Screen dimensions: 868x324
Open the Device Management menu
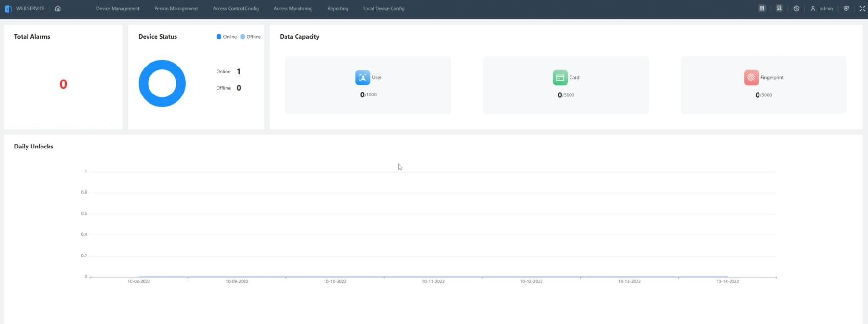point(118,8)
